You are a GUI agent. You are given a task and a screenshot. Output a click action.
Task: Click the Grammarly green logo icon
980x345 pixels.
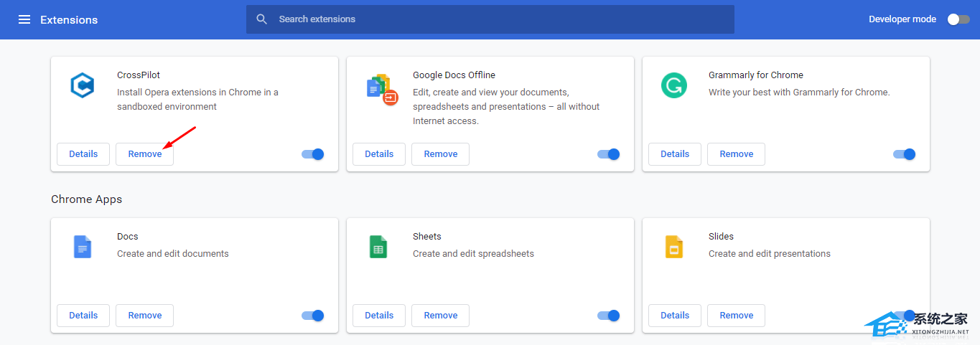point(673,86)
